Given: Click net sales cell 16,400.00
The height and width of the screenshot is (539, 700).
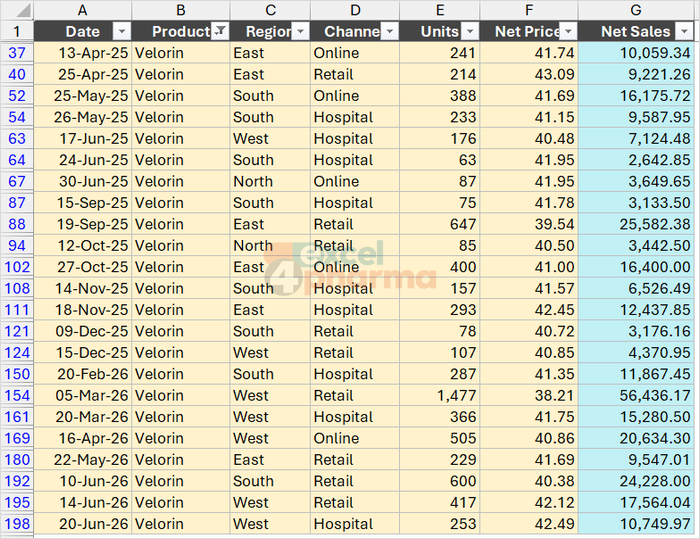Looking at the screenshot, I should [x=636, y=267].
